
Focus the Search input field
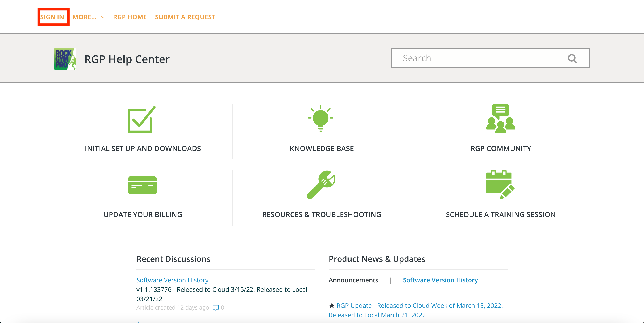click(490, 58)
